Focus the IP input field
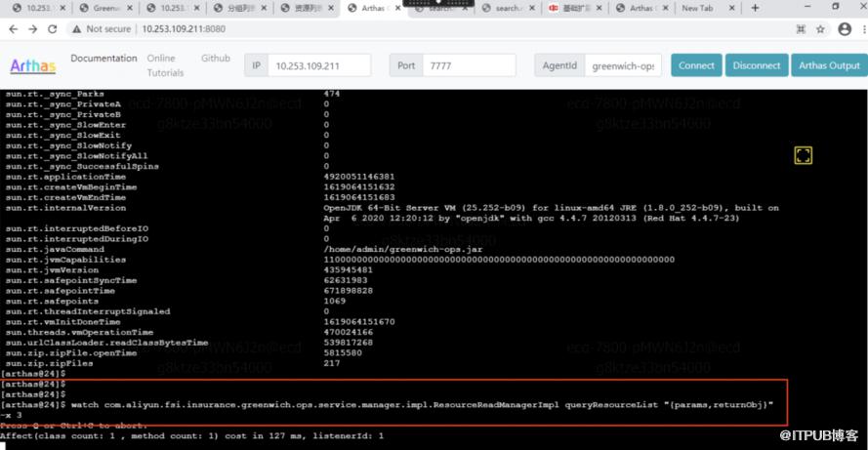 pyautogui.click(x=319, y=65)
